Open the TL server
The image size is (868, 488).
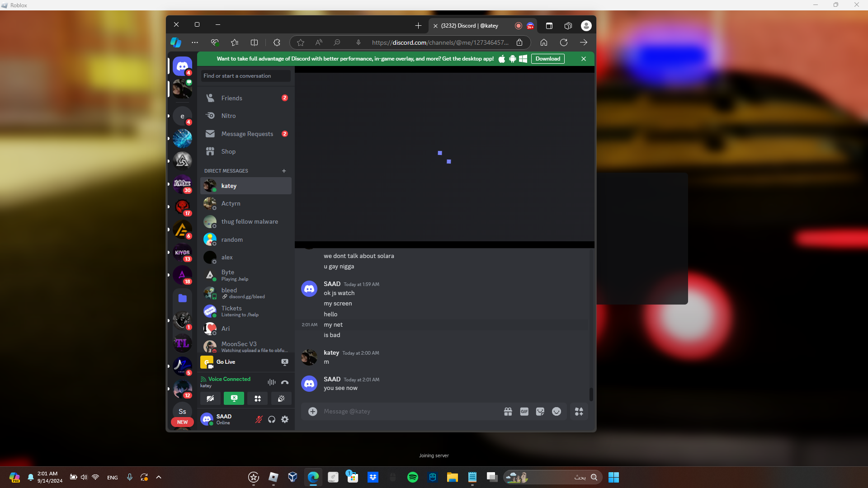coord(182,343)
